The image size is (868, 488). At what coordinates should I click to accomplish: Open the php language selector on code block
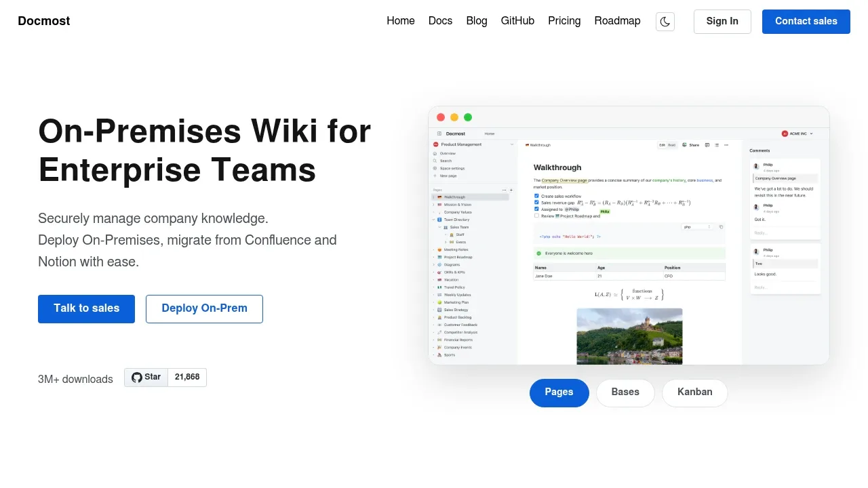pos(698,227)
